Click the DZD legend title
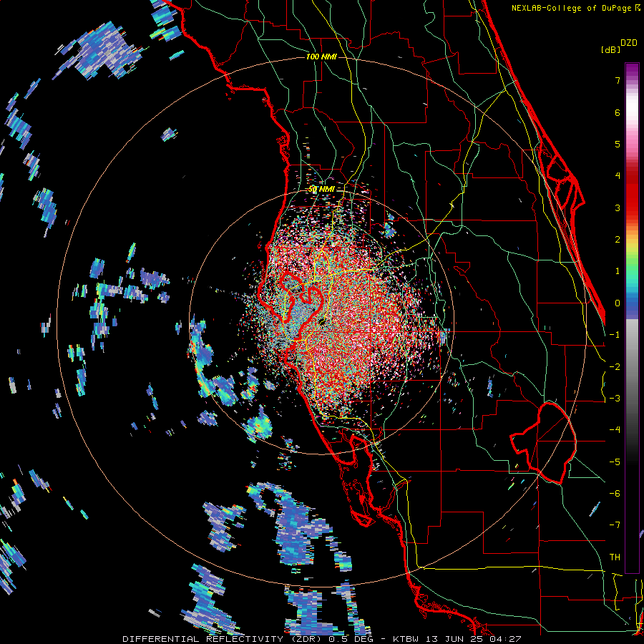The image size is (644, 644). (628, 43)
